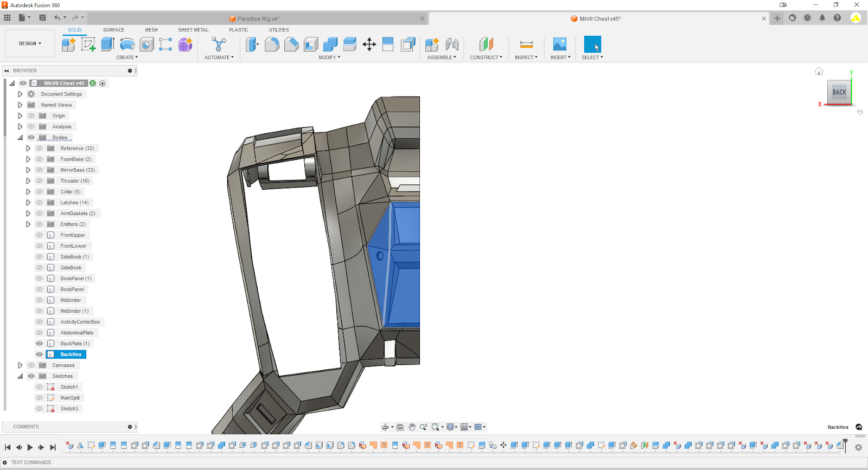Select the Joint tool
868x470 pixels.
click(452, 44)
